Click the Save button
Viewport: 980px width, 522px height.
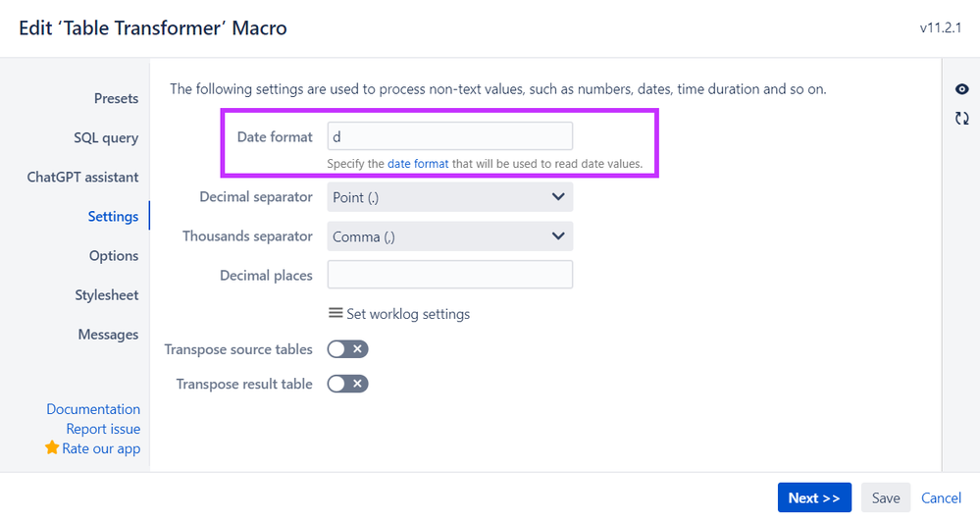tap(886, 497)
